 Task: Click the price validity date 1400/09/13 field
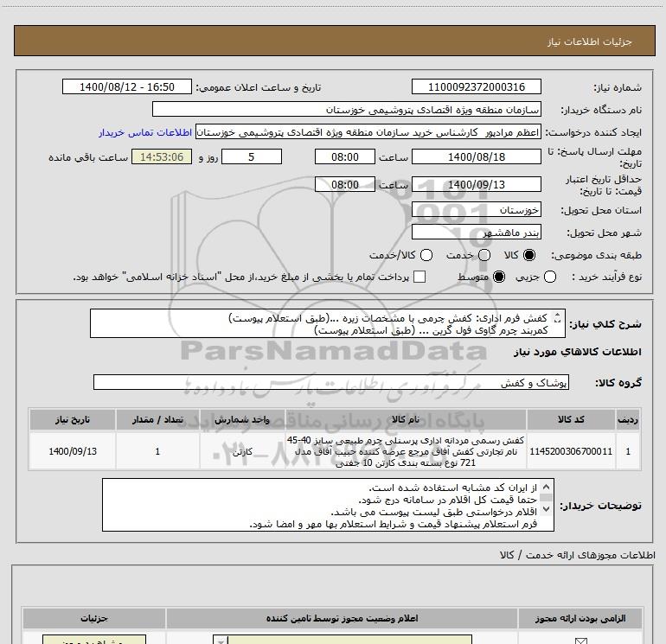(476, 185)
